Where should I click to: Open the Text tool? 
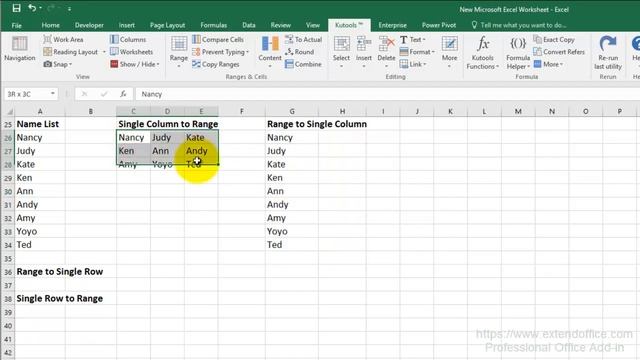coord(413,40)
